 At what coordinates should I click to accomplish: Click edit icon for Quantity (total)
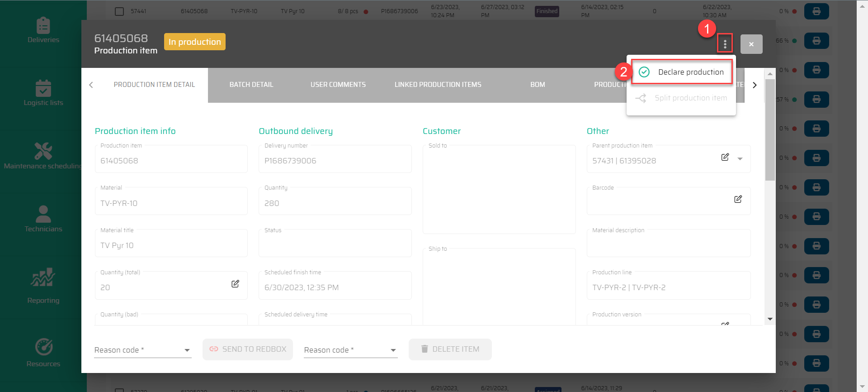[235, 284]
